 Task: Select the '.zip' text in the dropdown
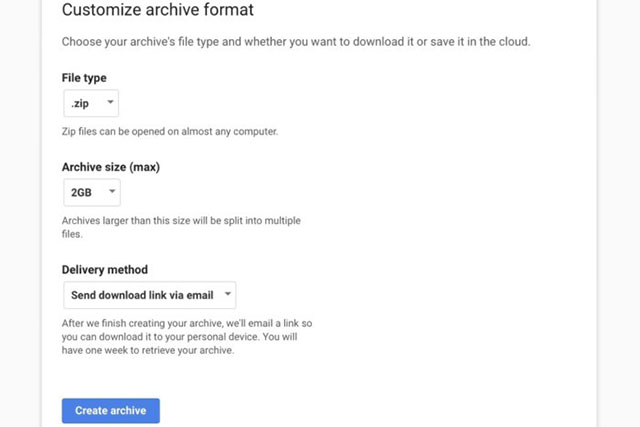pyautogui.click(x=81, y=103)
